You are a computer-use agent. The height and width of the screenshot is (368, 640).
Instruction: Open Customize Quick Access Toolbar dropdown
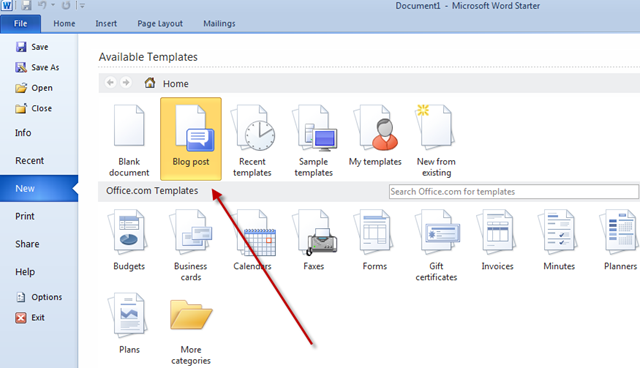pyautogui.click(x=82, y=6)
